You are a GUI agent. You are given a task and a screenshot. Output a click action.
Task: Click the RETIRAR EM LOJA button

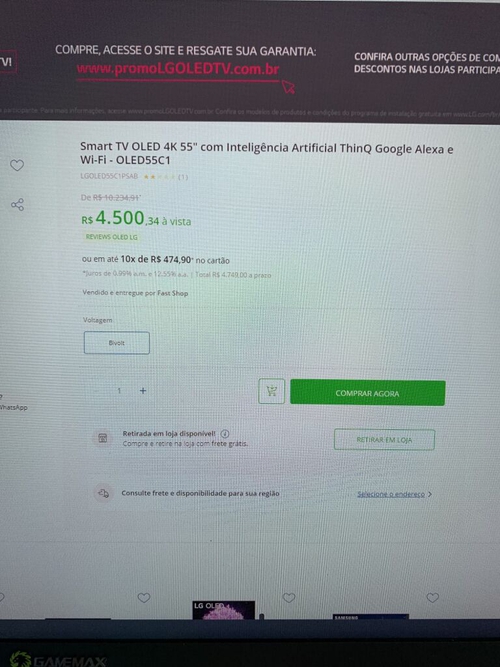click(x=384, y=440)
